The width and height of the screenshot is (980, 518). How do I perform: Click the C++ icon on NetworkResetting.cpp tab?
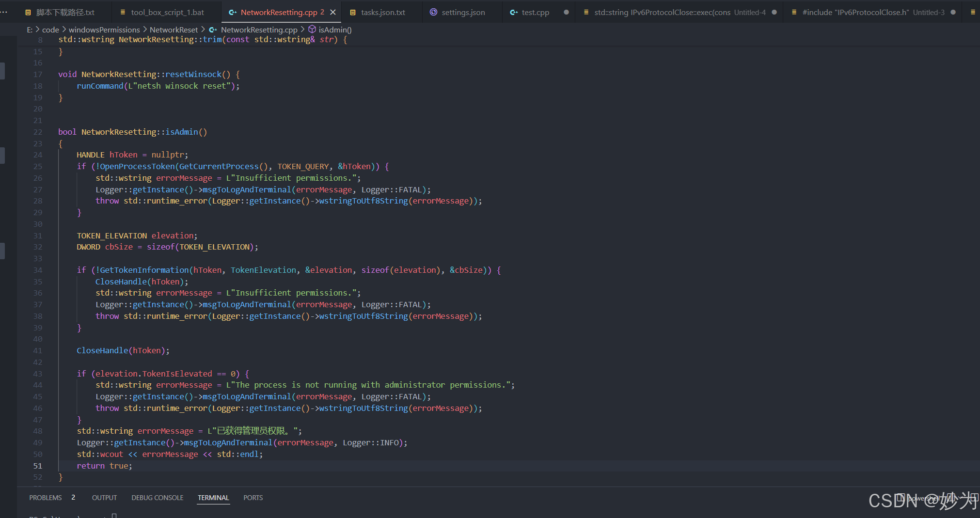234,12
